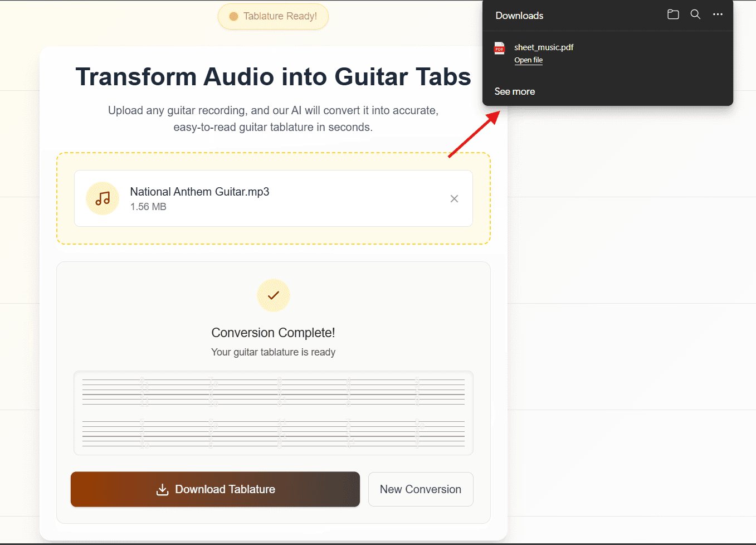
Task: Remove the National Anthem Guitar.mp3 file
Action: [x=454, y=198]
